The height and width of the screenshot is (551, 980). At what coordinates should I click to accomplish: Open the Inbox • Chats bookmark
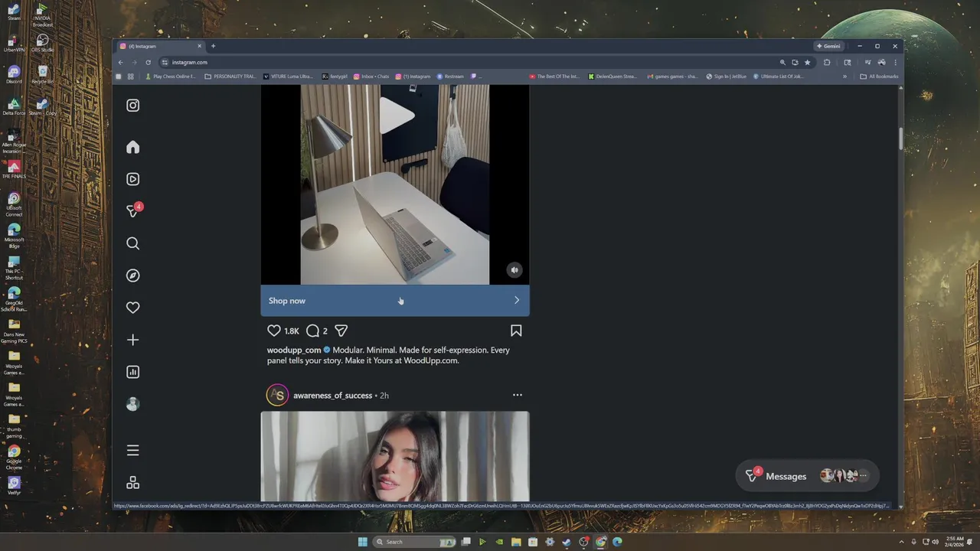pyautogui.click(x=371, y=77)
